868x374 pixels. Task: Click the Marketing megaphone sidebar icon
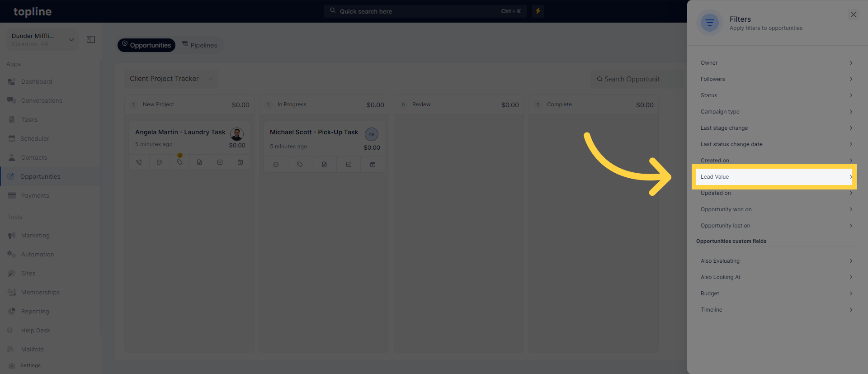coord(12,235)
